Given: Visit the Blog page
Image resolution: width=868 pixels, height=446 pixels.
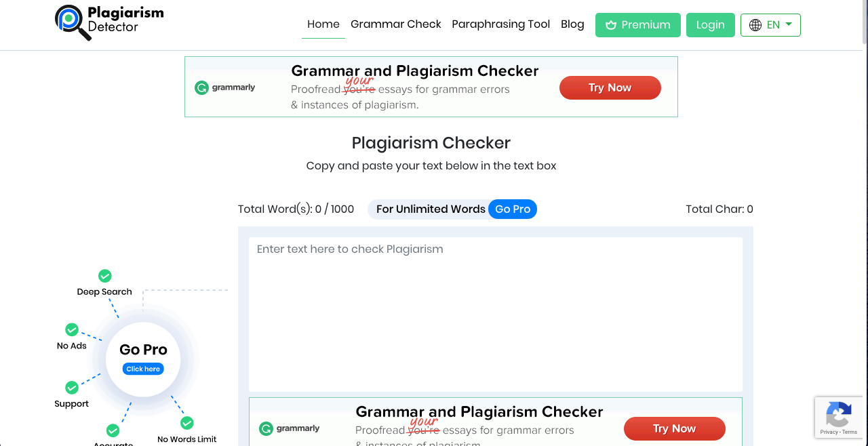Looking at the screenshot, I should (x=572, y=24).
